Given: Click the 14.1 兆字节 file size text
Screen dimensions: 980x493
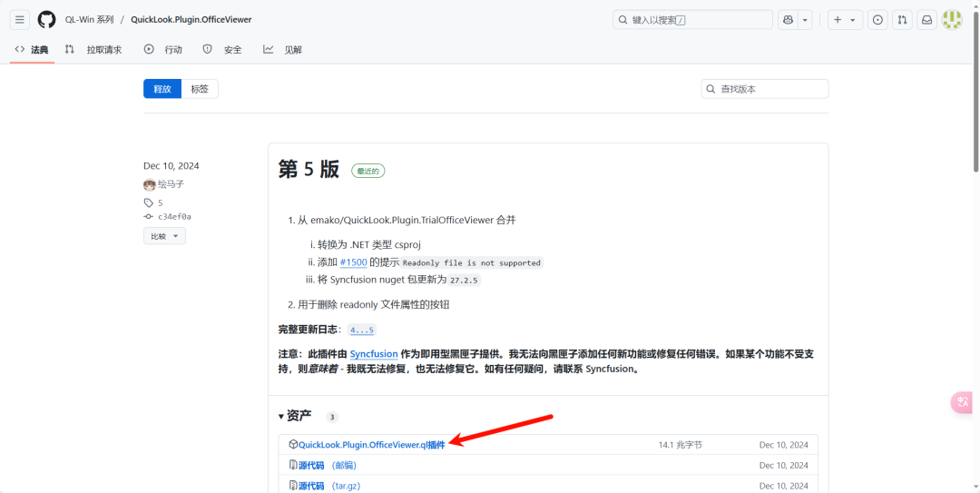Looking at the screenshot, I should pos(680,445).
